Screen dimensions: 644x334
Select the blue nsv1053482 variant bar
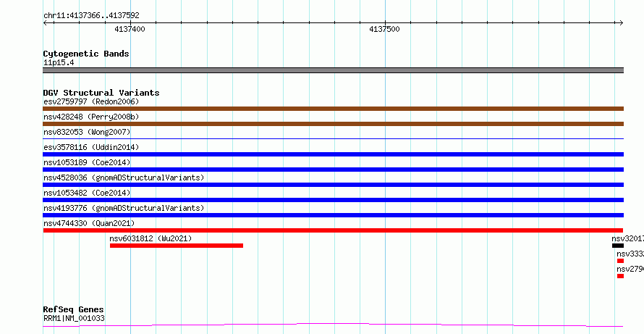(333, 200)
